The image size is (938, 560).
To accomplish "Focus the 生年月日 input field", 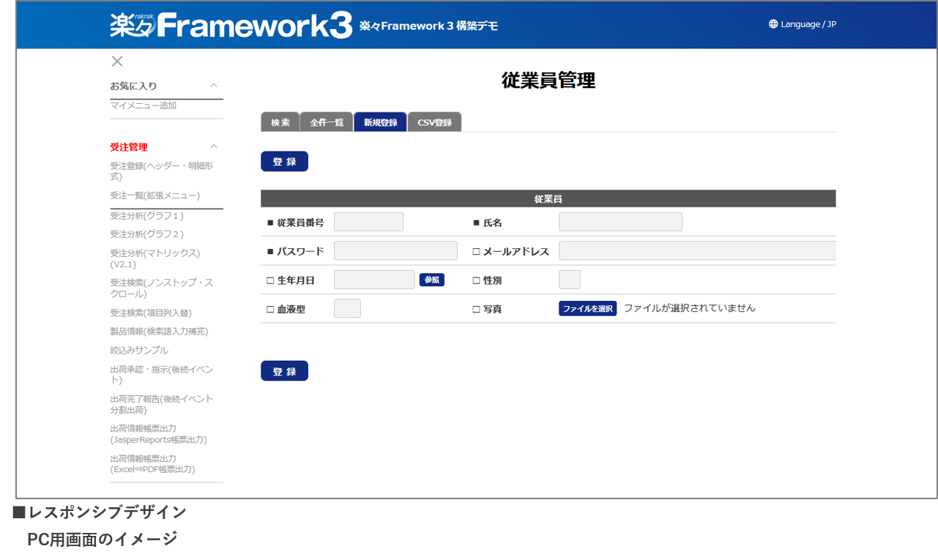I will pyautogui.click(x=374, y=280).
